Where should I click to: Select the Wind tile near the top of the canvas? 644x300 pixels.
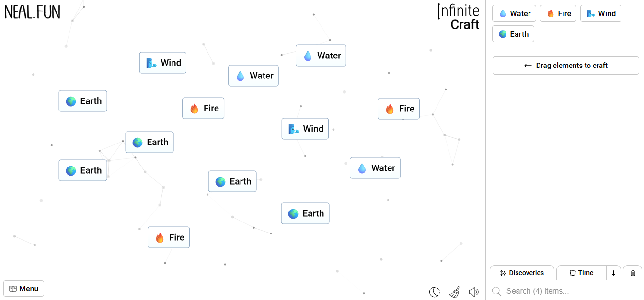[x=163, y=63]
